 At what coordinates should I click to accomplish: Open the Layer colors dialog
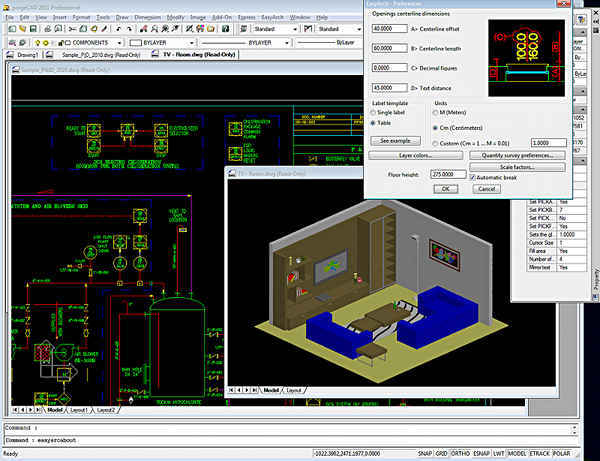pos(416,155)
